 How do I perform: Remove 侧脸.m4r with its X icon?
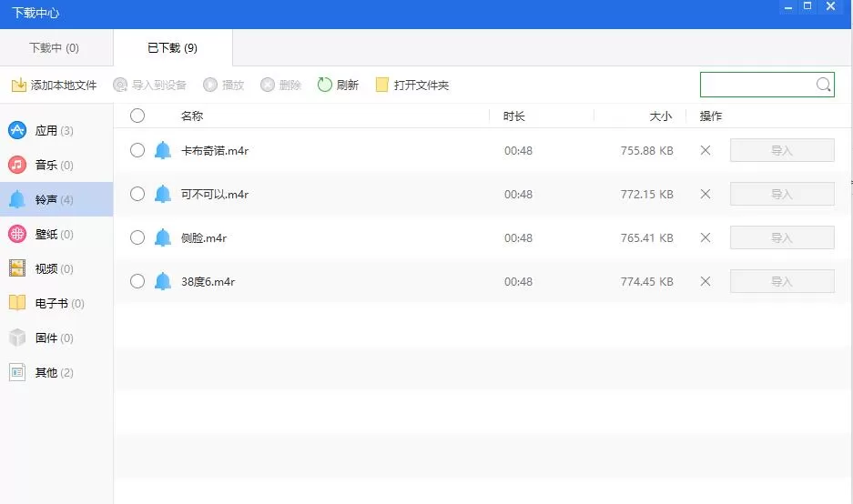tap(706, 237)
